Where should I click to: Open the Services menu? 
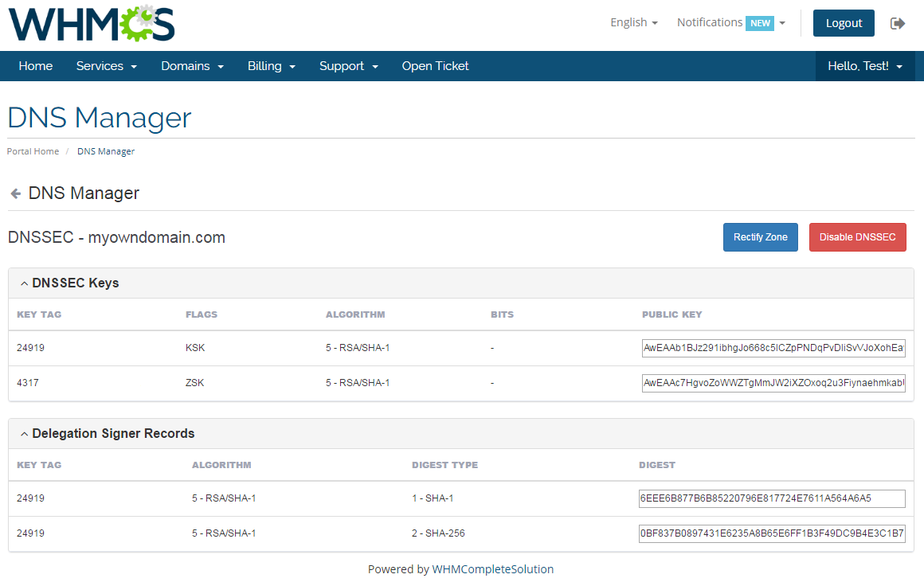[x=106, y=66]
